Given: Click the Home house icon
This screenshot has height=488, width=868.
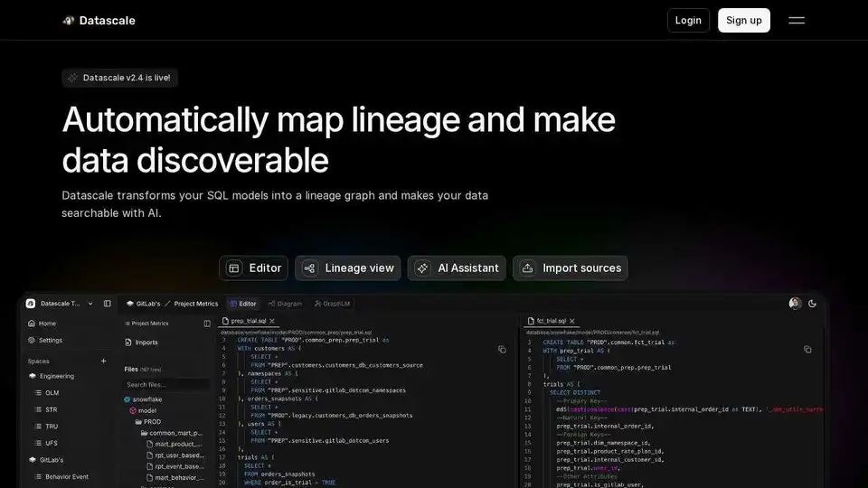Looking at the screenshot, I should point(32,324).
